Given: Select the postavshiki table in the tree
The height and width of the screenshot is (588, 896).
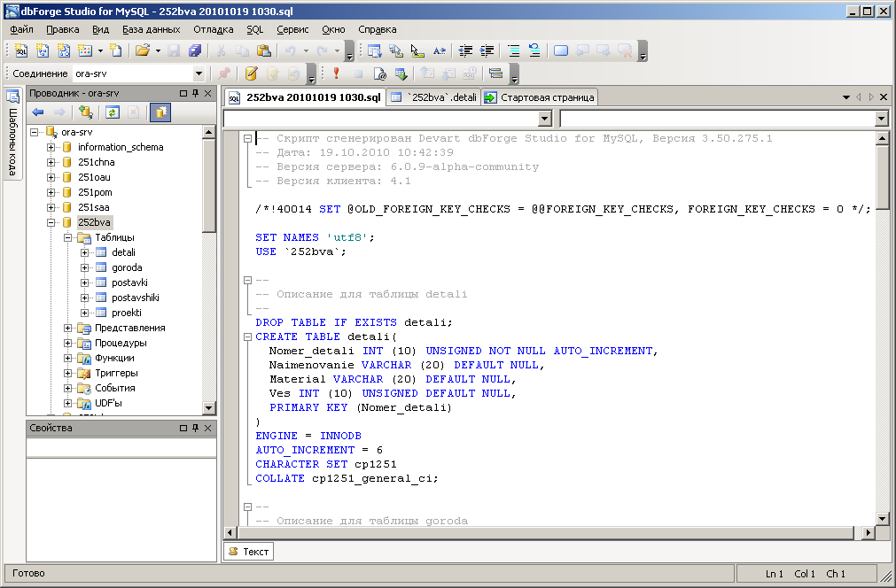Looking at the screenshot, I should [x=135, y=298].
